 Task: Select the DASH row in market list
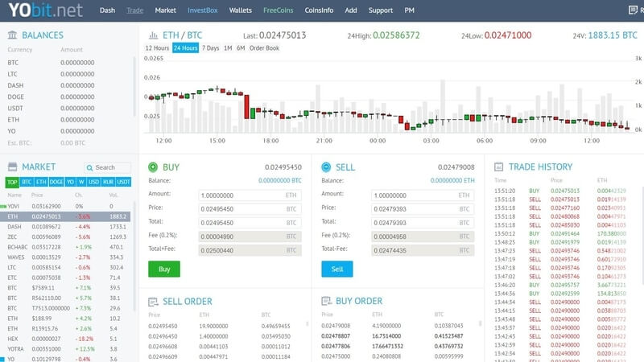(65, 227)
